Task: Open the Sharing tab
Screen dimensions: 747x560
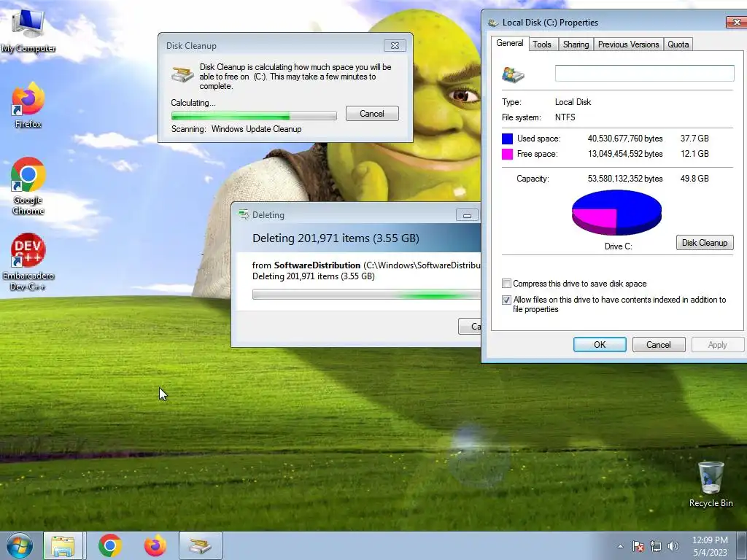Action: (x=576, y=44)
